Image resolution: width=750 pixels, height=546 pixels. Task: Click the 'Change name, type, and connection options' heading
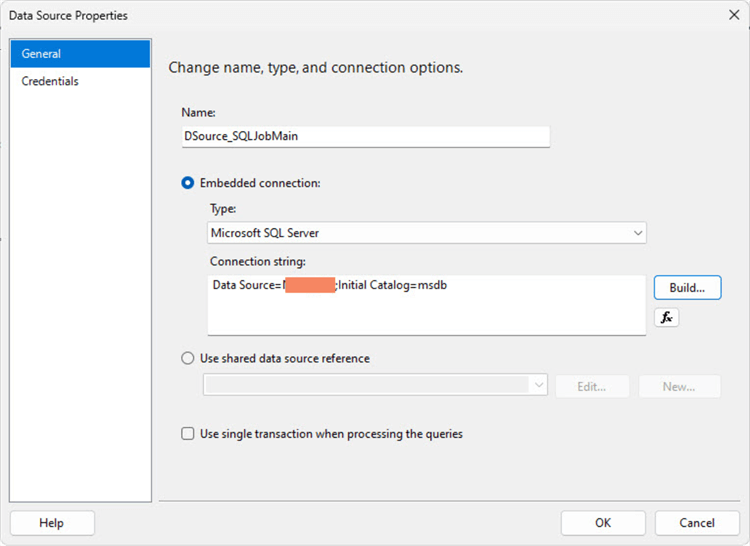coord(315,68)
